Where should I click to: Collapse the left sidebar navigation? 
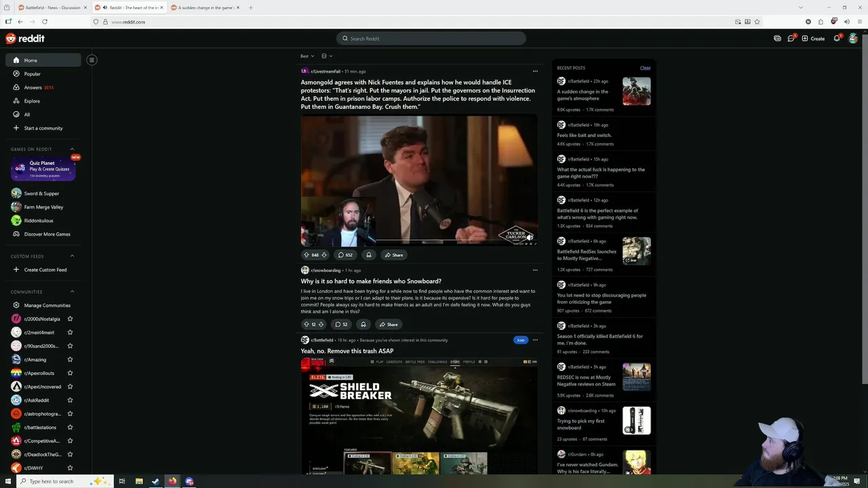pyautogui.click(x=92, y=60)
